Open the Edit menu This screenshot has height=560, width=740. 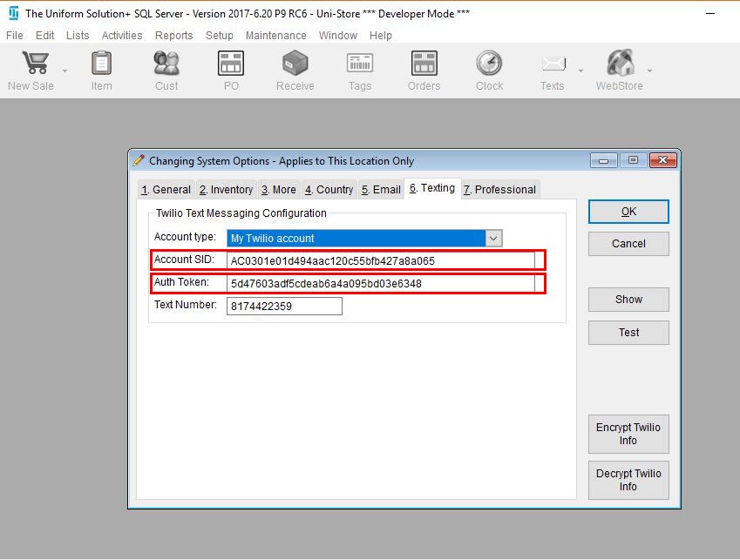(44, 36)
